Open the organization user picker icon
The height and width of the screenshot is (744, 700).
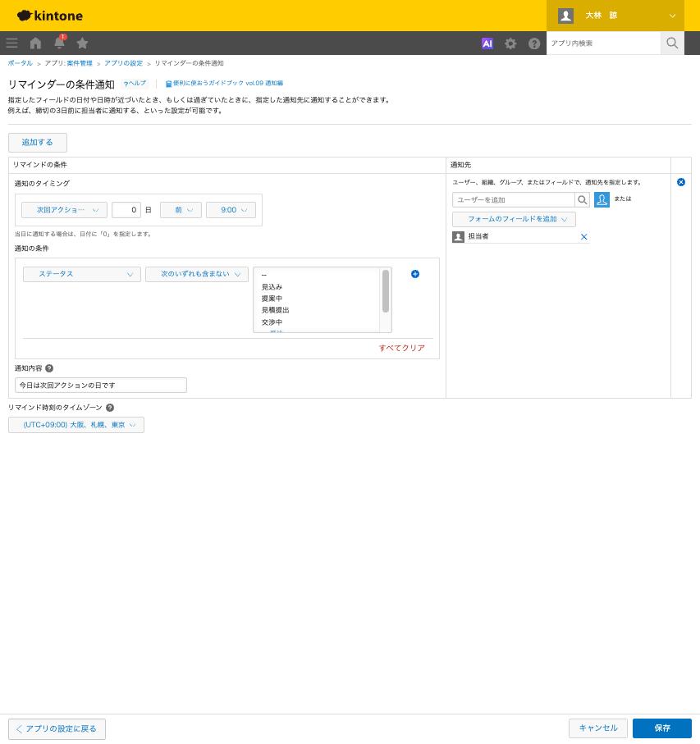[602, 200]
